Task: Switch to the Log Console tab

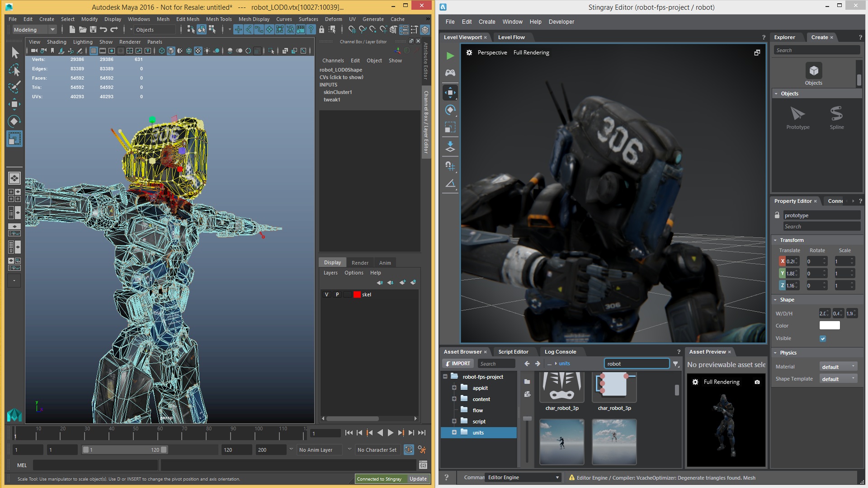Action: 560,352
